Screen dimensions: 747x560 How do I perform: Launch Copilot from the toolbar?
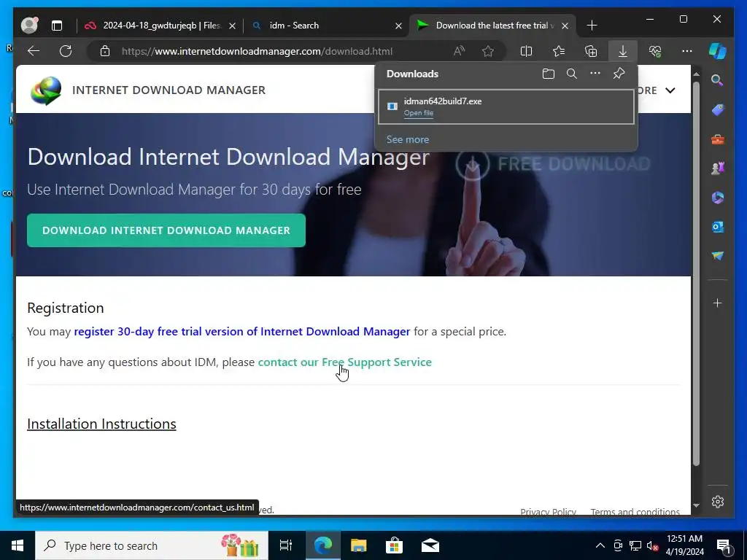click(x=718, y=50)
